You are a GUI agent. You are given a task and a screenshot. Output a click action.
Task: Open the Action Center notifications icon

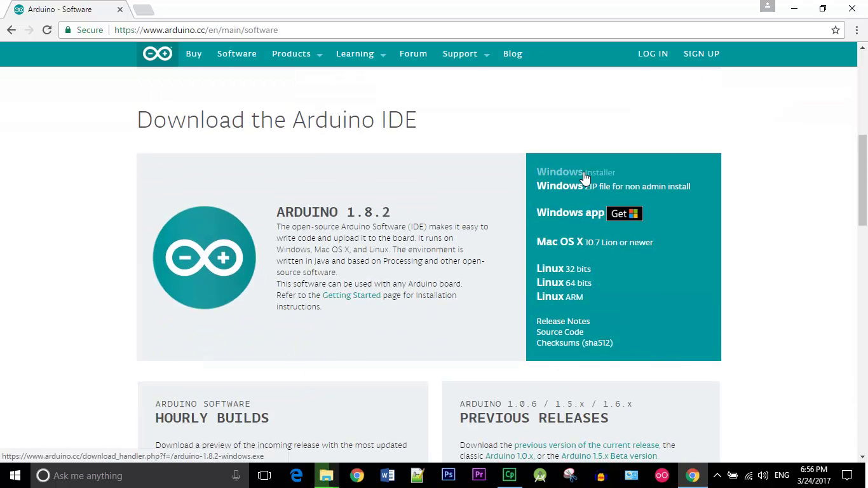[x=847, y=475]
